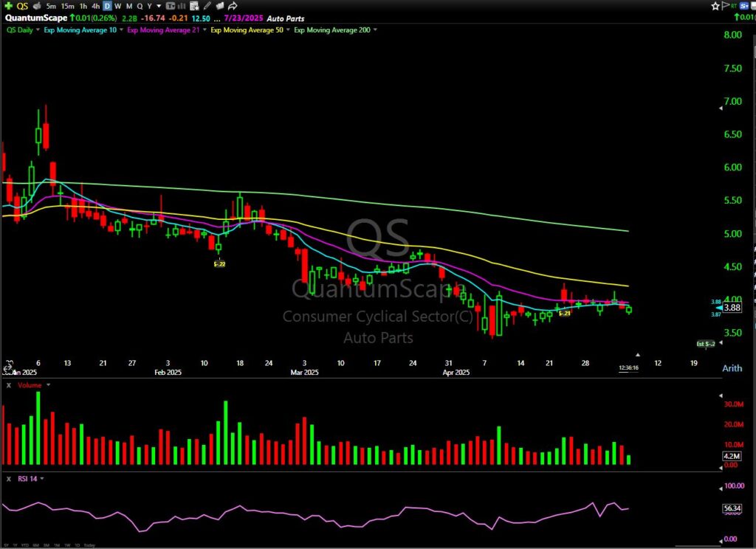This screenshot has height=549, width=756.
Task: Click the Mar 2025 date axis label
Action: (x=304, y=372)
